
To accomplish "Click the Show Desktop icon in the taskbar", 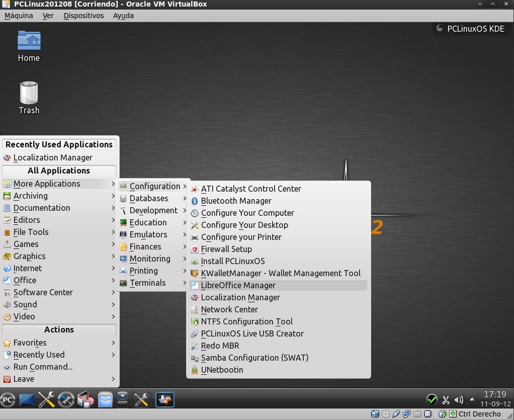I will (x=28, y=400).
